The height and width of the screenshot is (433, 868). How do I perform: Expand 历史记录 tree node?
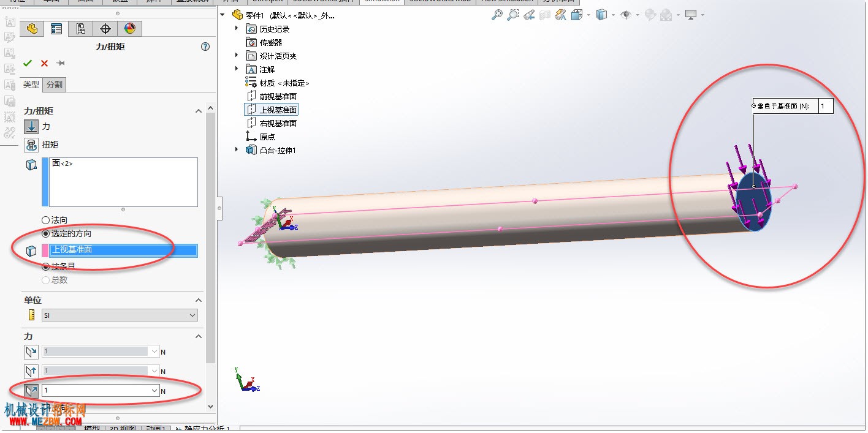237,29
